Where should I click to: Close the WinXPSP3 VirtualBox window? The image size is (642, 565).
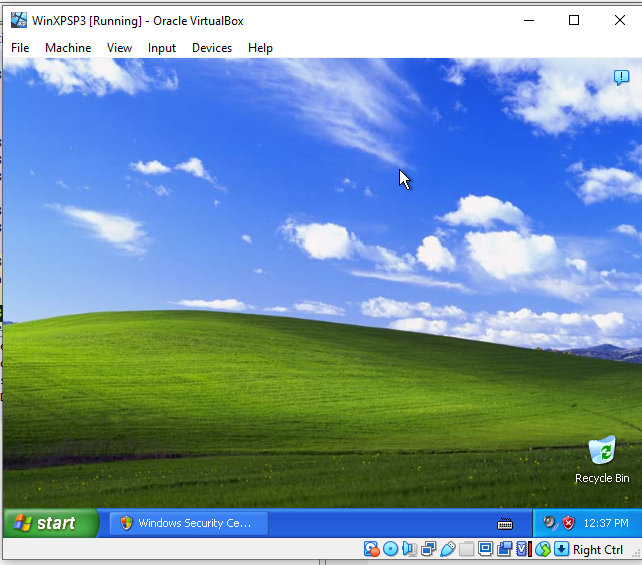coord(620,20)
